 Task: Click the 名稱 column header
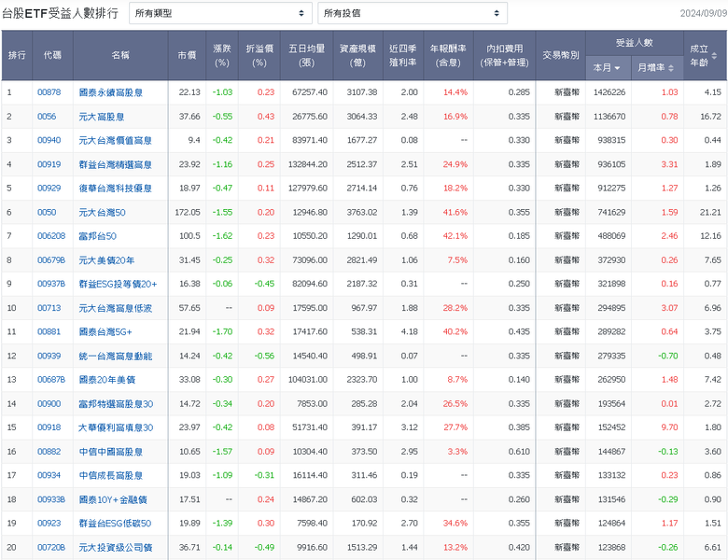pyautogui.click(x=120, y=55)
